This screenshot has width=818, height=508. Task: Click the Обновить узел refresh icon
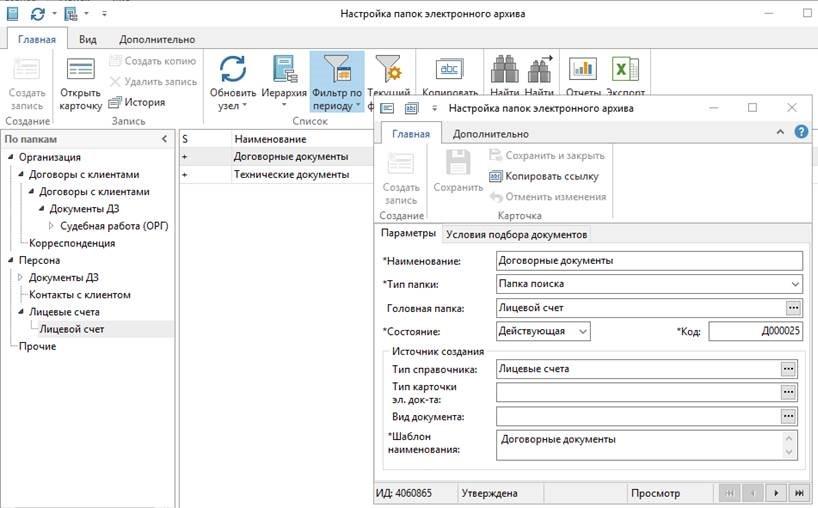[232, 70]
